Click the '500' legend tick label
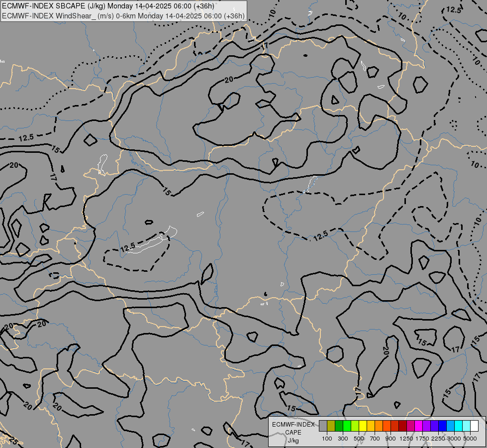 pos(359,439)
